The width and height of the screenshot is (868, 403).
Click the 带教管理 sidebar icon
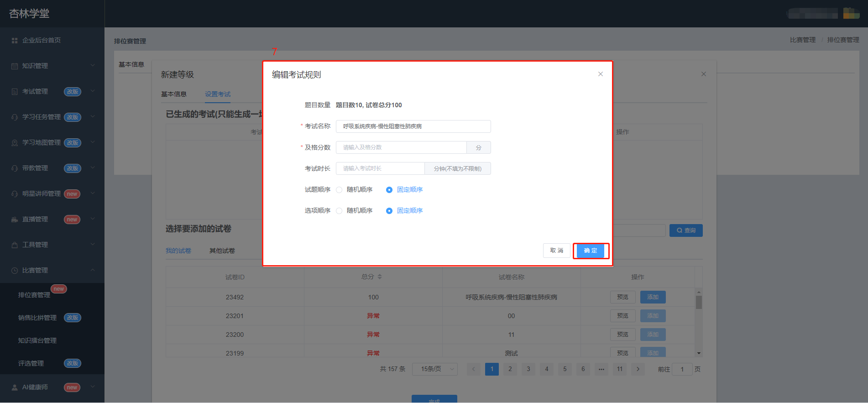point(15,168)
